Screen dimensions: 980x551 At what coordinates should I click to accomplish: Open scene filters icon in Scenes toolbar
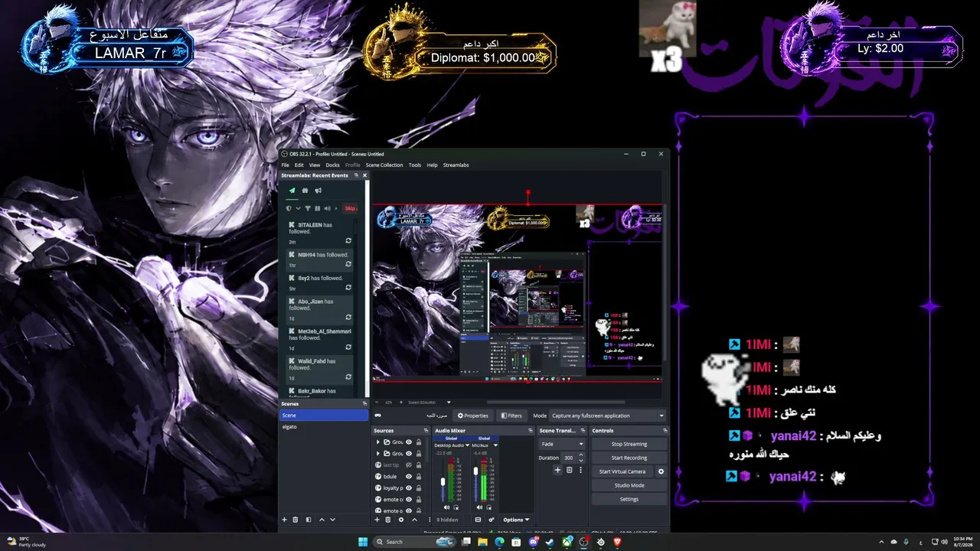309,520
